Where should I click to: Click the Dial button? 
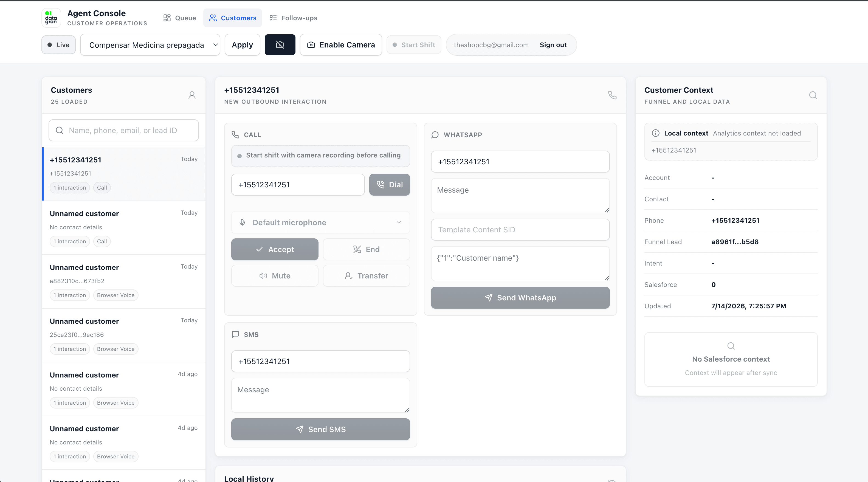(390, 185)
